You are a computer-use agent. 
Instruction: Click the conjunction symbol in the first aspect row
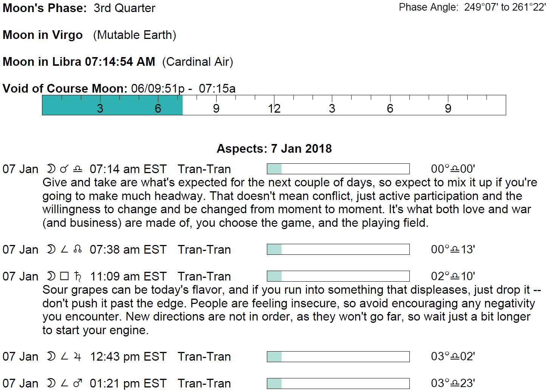pyautogui.click(x=64, y=169)
